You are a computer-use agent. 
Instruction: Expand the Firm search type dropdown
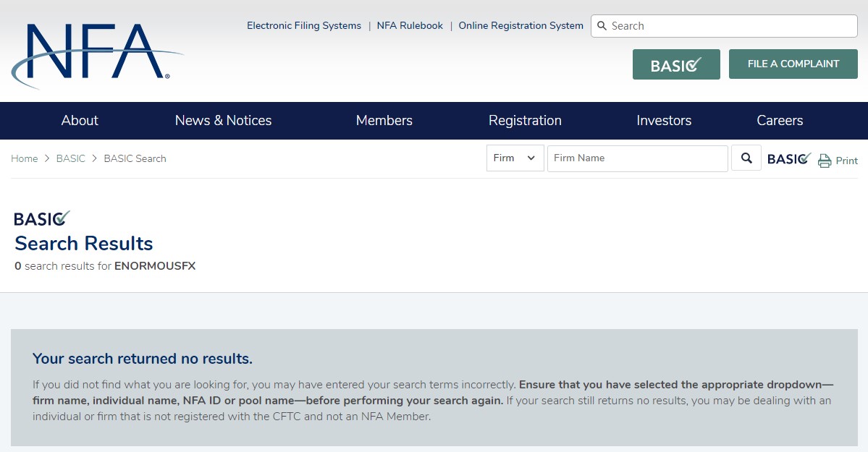pos(515,158)
